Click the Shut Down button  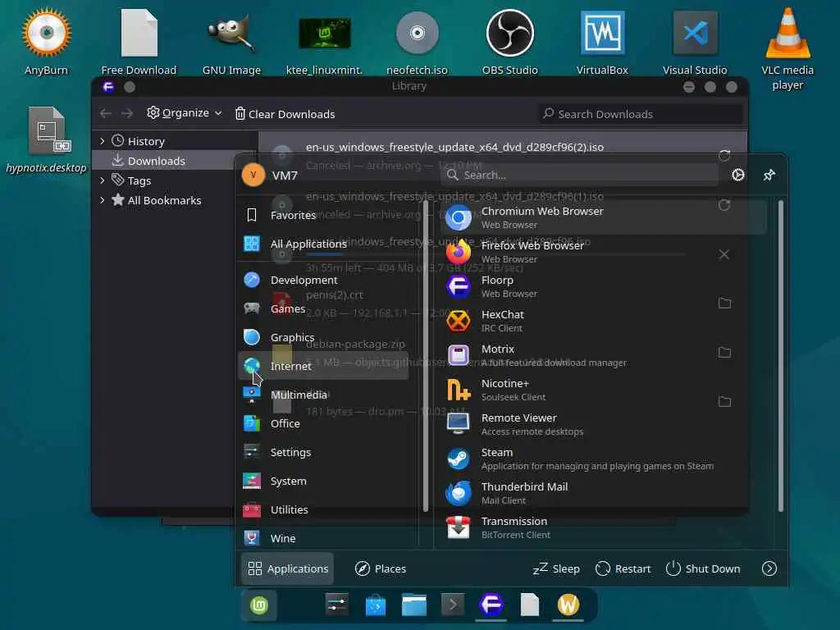coord(703,568)
